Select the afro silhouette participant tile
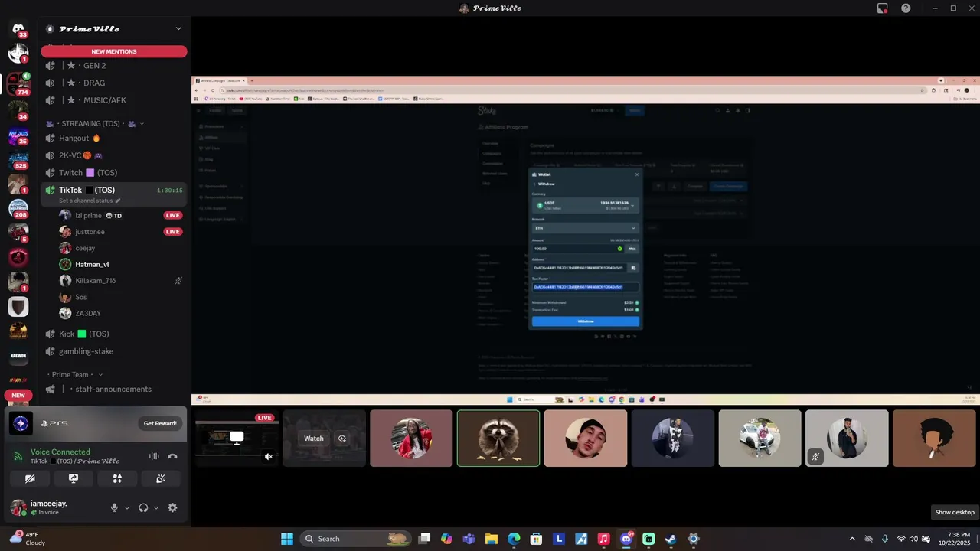This screenshot has height=551, width=980. click(934, 438)
